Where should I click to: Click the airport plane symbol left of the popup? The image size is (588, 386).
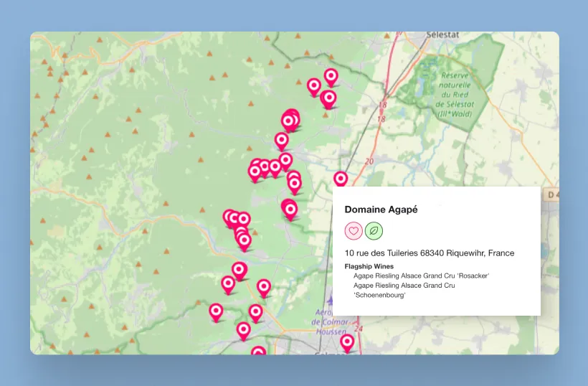coord(329,301)
